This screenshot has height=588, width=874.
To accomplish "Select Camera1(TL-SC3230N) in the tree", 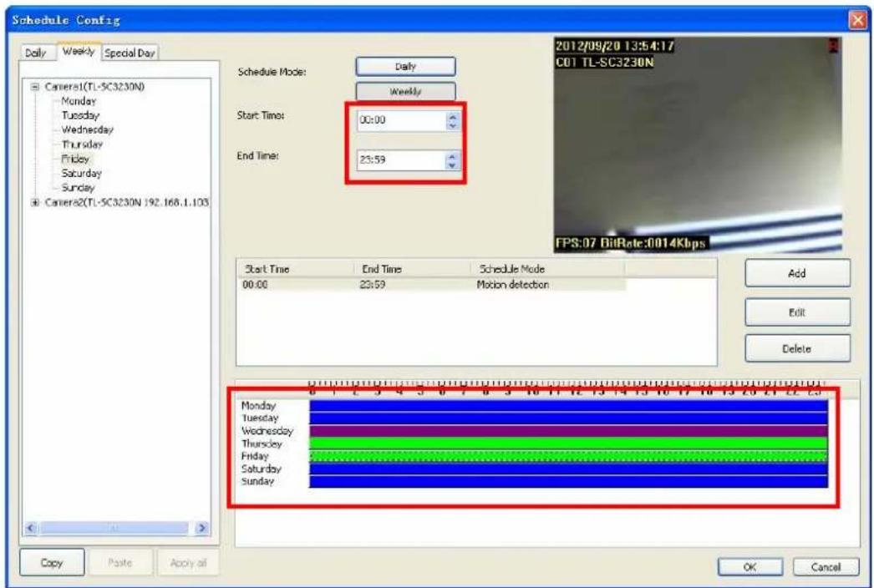I will 94,86.
